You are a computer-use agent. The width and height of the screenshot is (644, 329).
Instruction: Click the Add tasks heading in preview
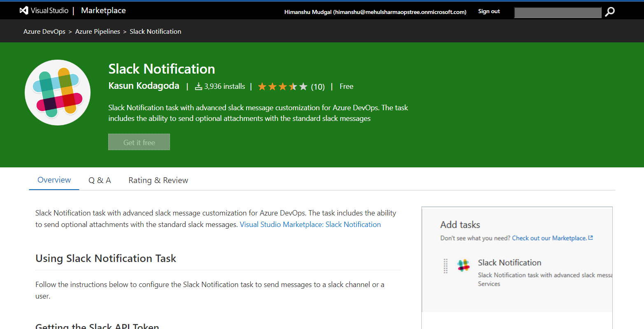pos(460,225)
